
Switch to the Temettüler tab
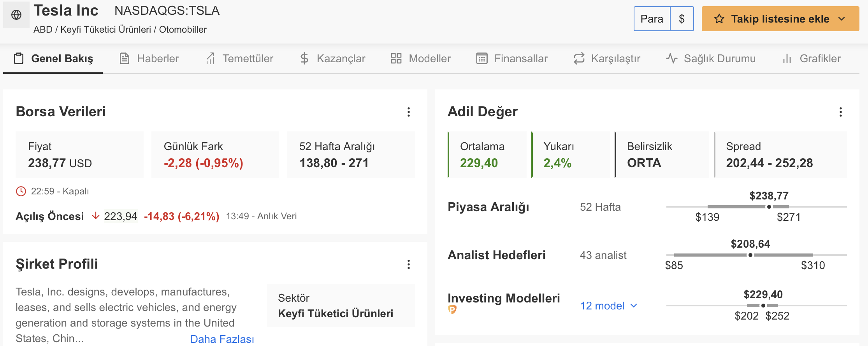pos(239,59)
